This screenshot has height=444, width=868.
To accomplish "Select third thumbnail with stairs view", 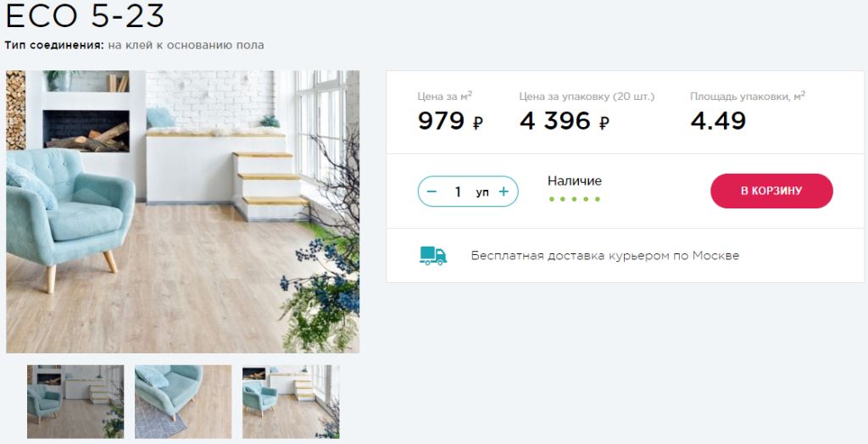I will [x=291, y=402].
